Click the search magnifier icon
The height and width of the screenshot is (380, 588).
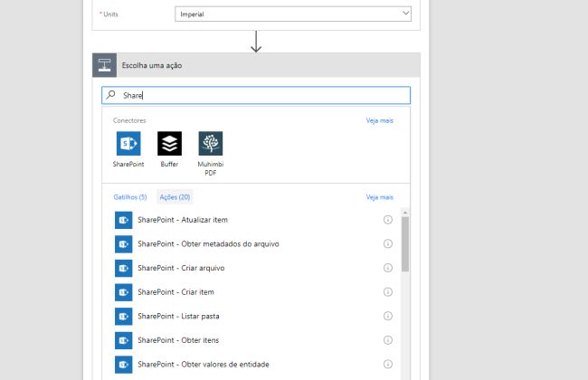pos(110,95)
